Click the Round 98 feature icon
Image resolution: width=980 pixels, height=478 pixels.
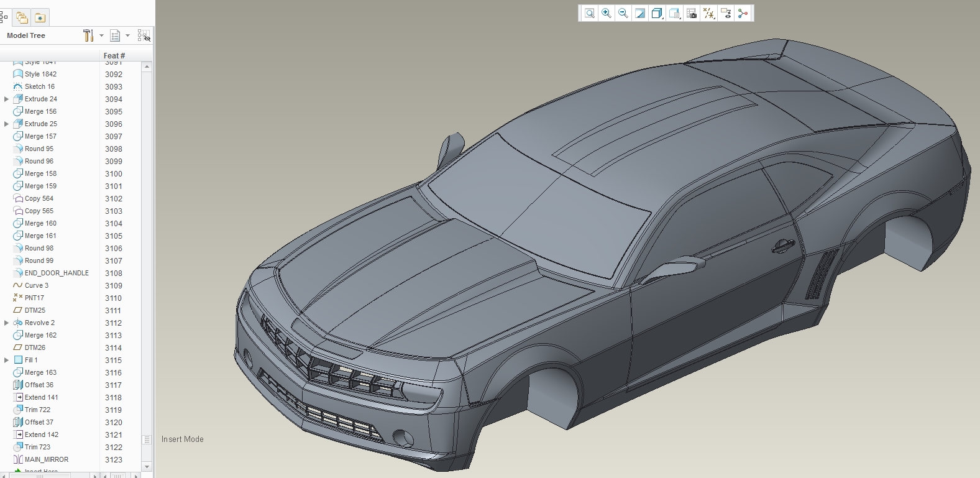tap(18, 248)
